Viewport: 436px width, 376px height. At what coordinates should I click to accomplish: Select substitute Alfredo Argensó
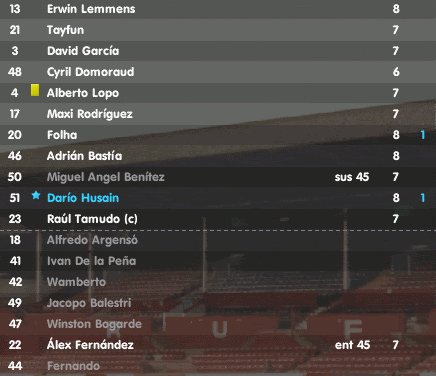click(92, 240)
